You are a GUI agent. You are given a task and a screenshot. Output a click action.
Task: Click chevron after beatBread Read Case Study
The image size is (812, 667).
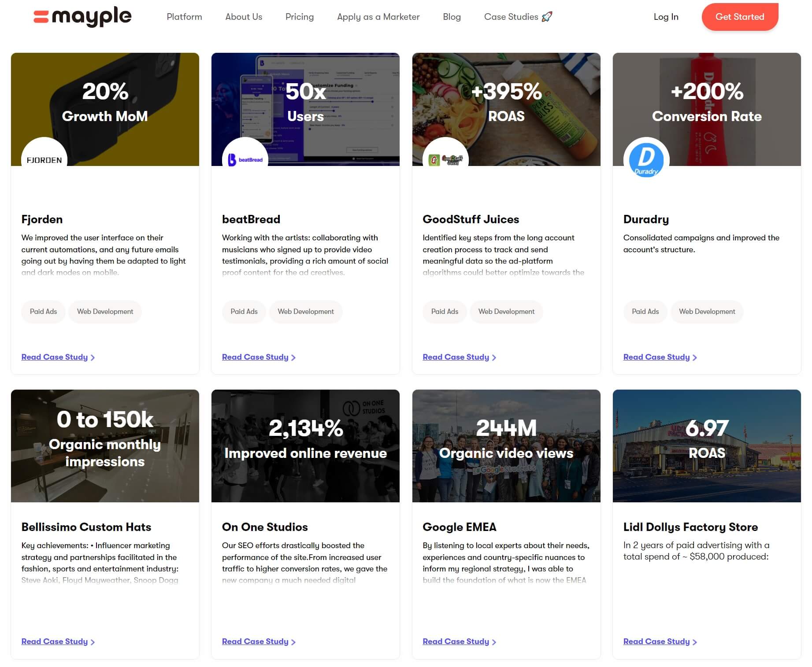(293, 357)
